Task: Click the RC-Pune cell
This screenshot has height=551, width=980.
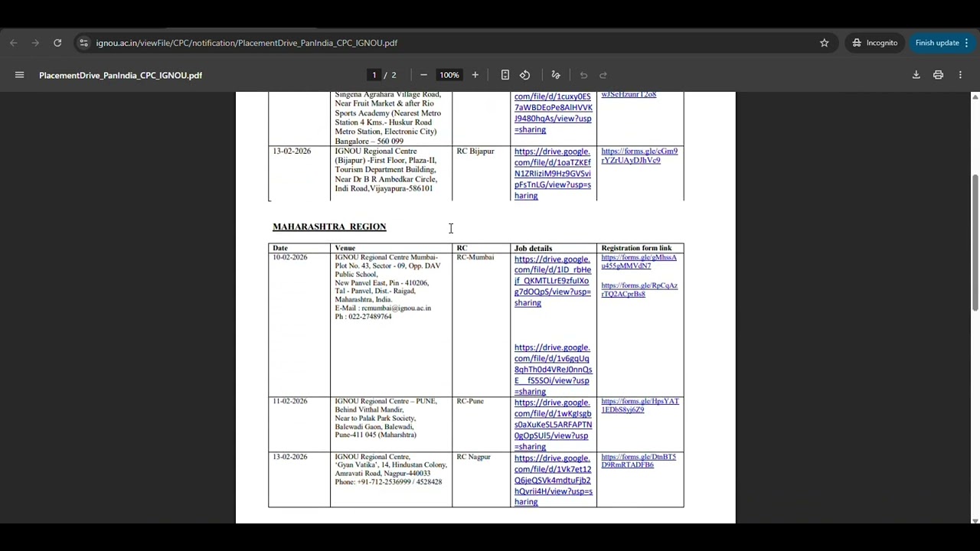Action: click(470, 401)
